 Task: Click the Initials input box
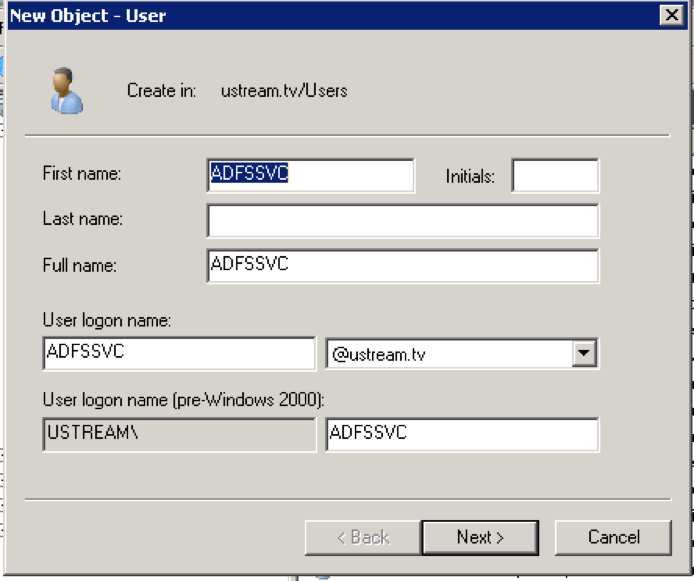click(555, 175)
